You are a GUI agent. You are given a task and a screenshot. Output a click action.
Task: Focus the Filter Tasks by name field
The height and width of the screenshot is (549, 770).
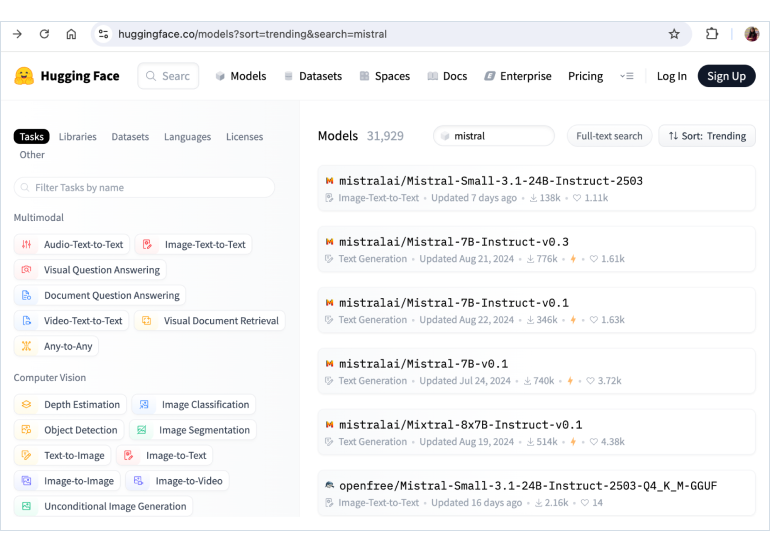coord(144,187)
